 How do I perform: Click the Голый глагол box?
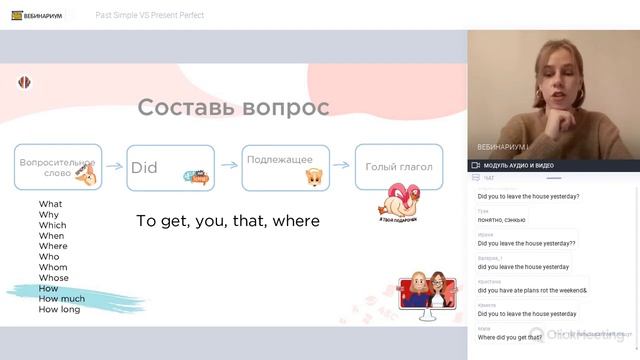pyautogui.click(x=399, y=167)
